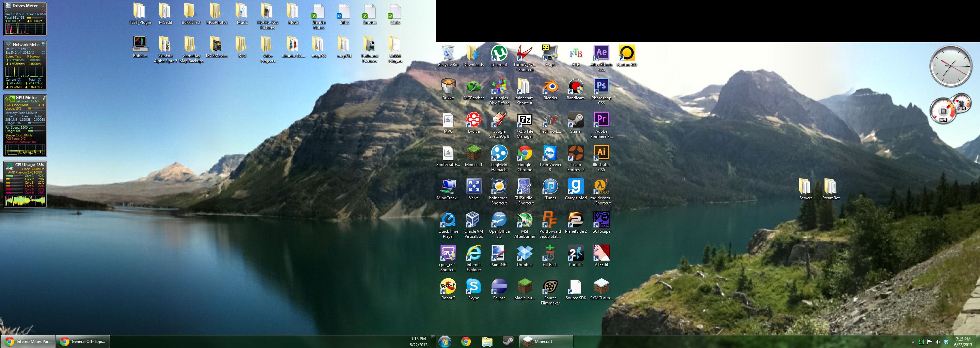Viewport: 980px width, 348px height.
Task: Open MSI Afterburner
Action: [525, 225]
